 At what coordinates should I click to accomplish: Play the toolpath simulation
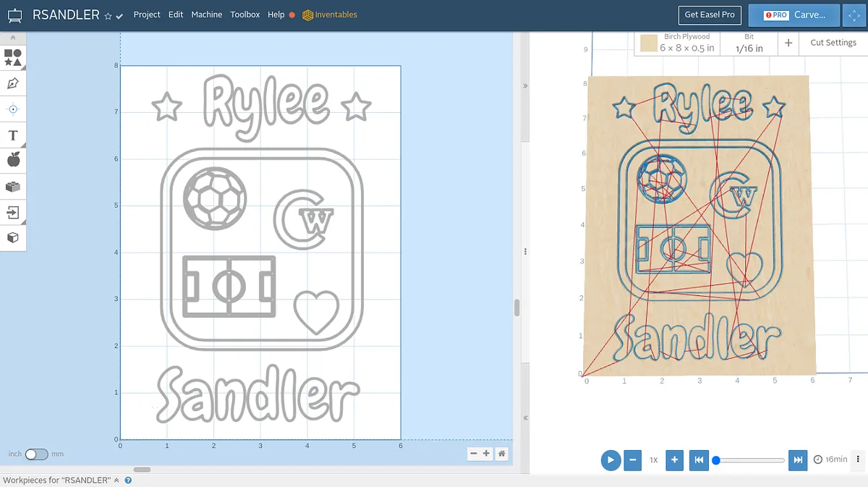click(610, 460)
